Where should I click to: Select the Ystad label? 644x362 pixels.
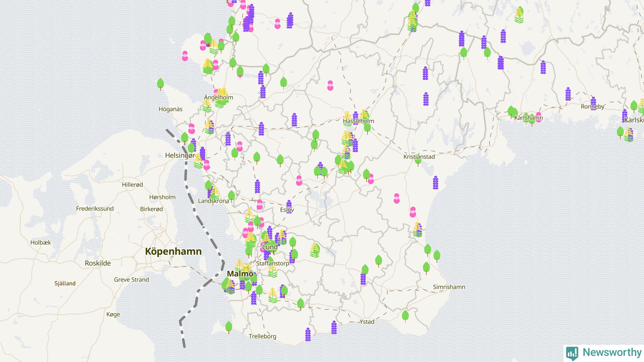point(367,322)
